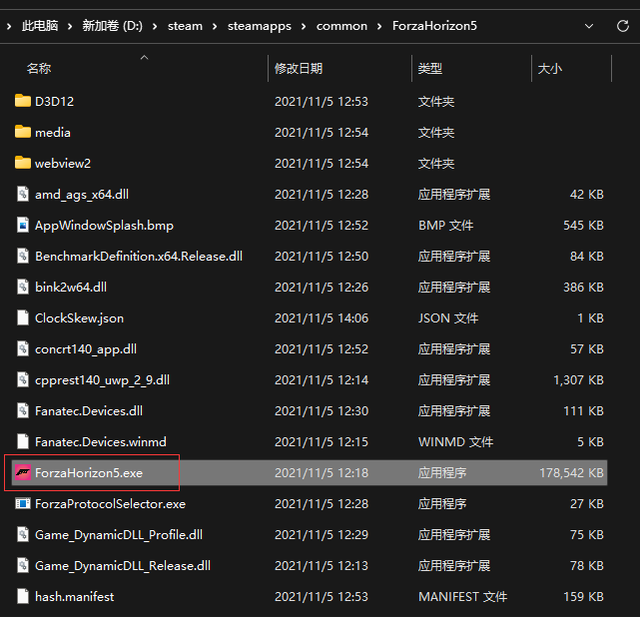Screen dimensions: 640x617
Task: Click the 178,542 KB size value
Action: (x=571, y=473)
